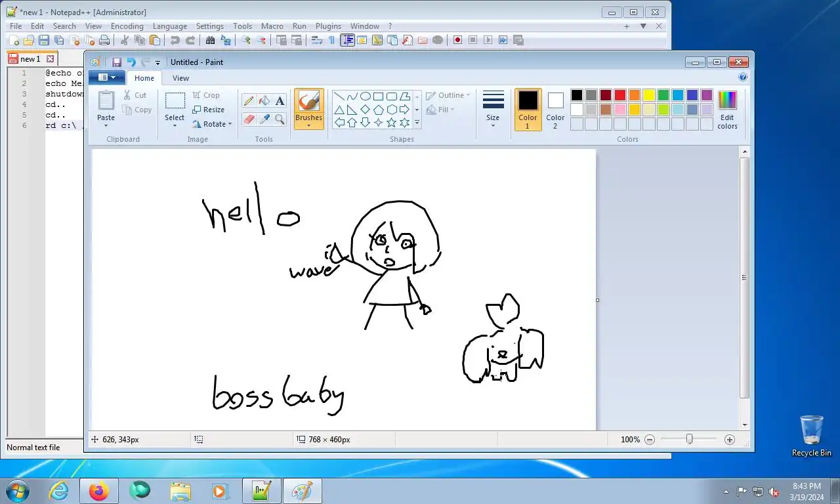Activate Color 2 selector
Screen dimensions: 840x504
click(555, 110)
